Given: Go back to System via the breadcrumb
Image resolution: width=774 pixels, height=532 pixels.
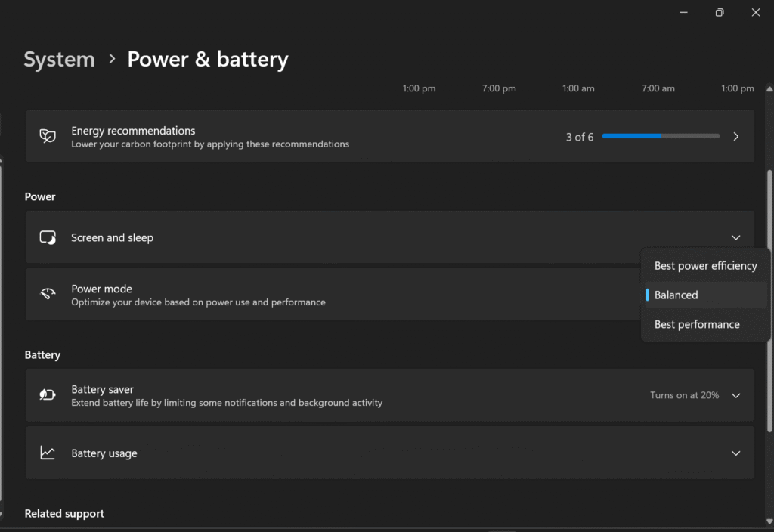Looking at the screenshot, I should pos(59,60).
